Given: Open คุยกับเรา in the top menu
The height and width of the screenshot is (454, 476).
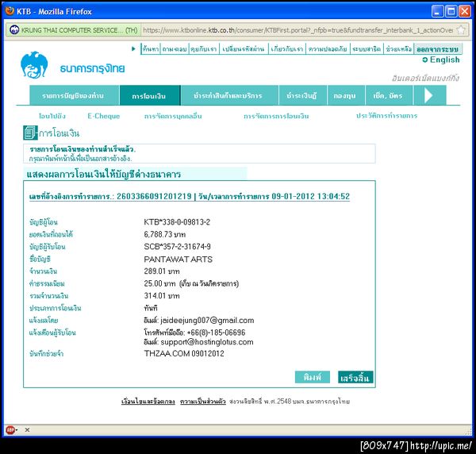Looking at the screenshot, I should tap(204, 49).
